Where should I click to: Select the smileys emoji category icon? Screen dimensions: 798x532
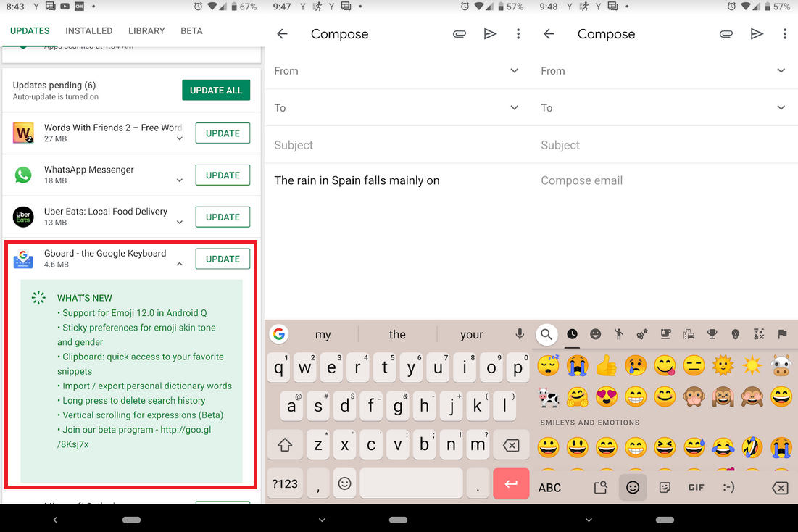(596, 334)
